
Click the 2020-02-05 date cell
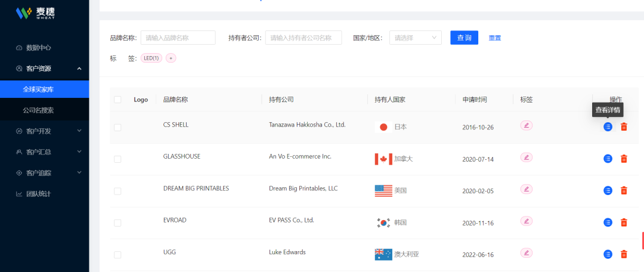pos(478,191)
